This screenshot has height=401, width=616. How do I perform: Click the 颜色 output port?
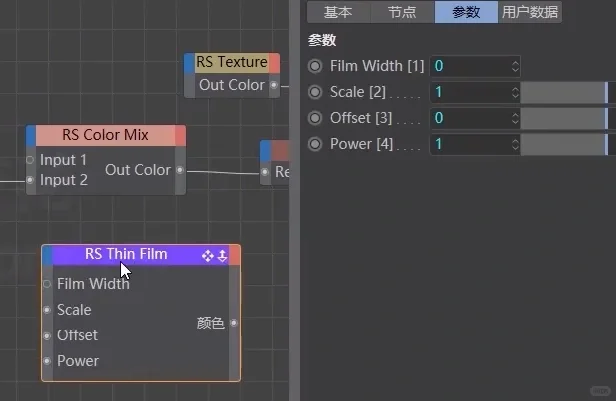click(234, 323)
